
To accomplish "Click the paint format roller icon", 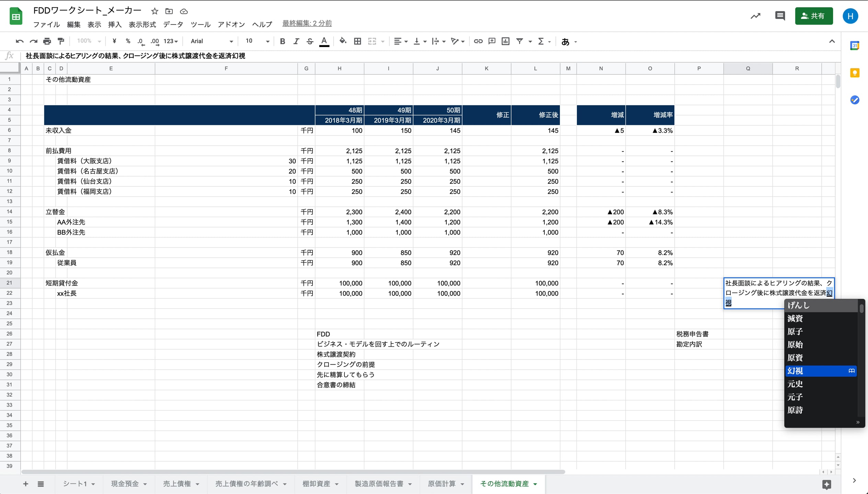I will pos(61,41).
